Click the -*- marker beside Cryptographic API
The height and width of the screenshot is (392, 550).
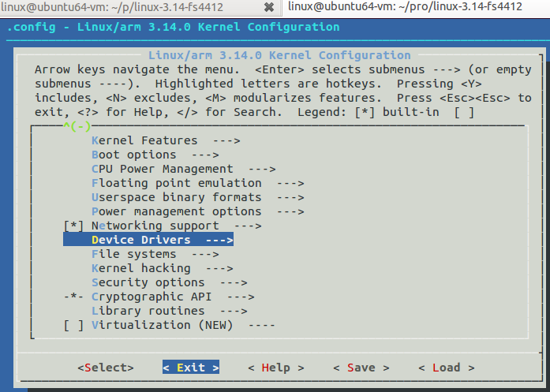click(73, 297)
